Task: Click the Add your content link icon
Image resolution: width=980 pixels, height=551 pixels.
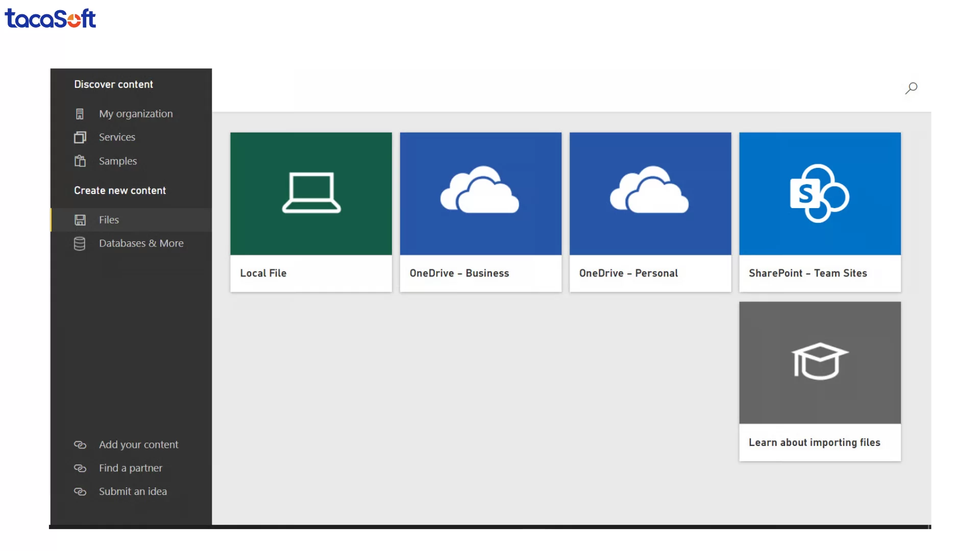Action: tap(81, 445)
